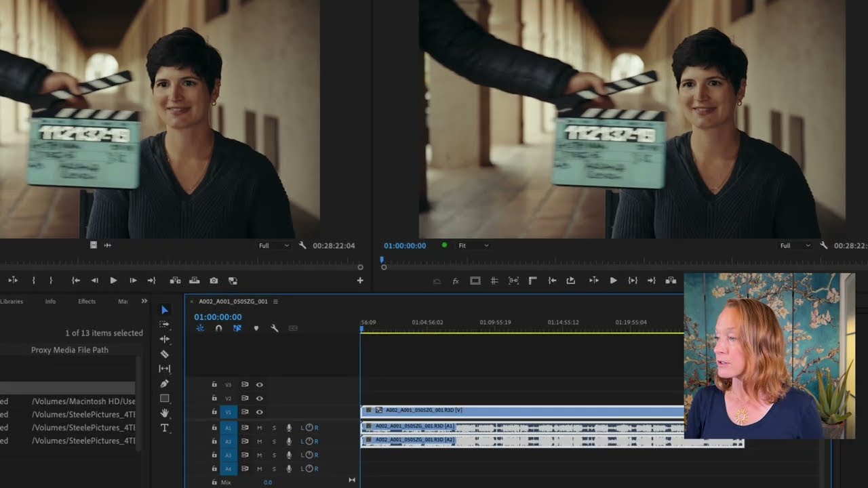Pick the Ripple Edit tool
868x488 pixels.
[x=164, y=339]
